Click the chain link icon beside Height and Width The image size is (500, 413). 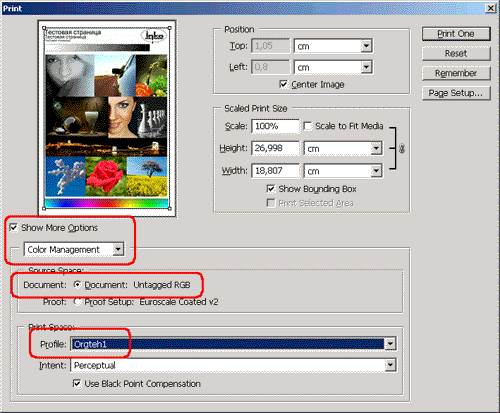[401, 148]
